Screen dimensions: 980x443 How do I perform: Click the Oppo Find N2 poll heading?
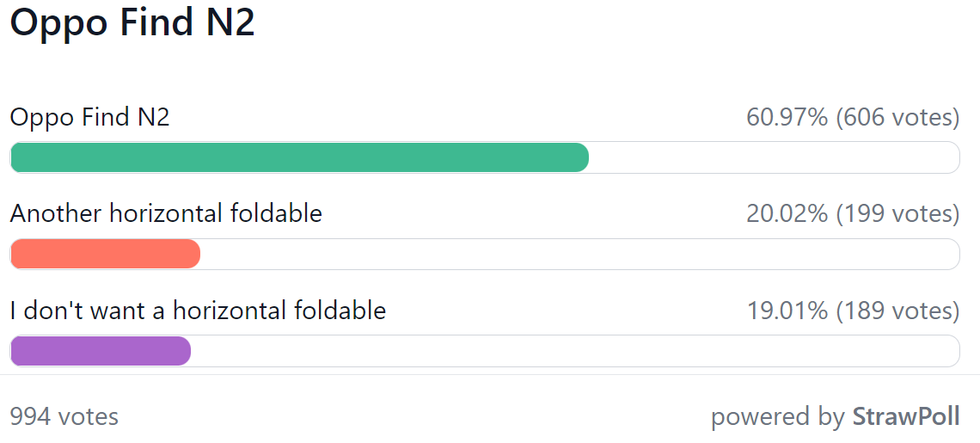pyautogui.click(x=132, y=25)
